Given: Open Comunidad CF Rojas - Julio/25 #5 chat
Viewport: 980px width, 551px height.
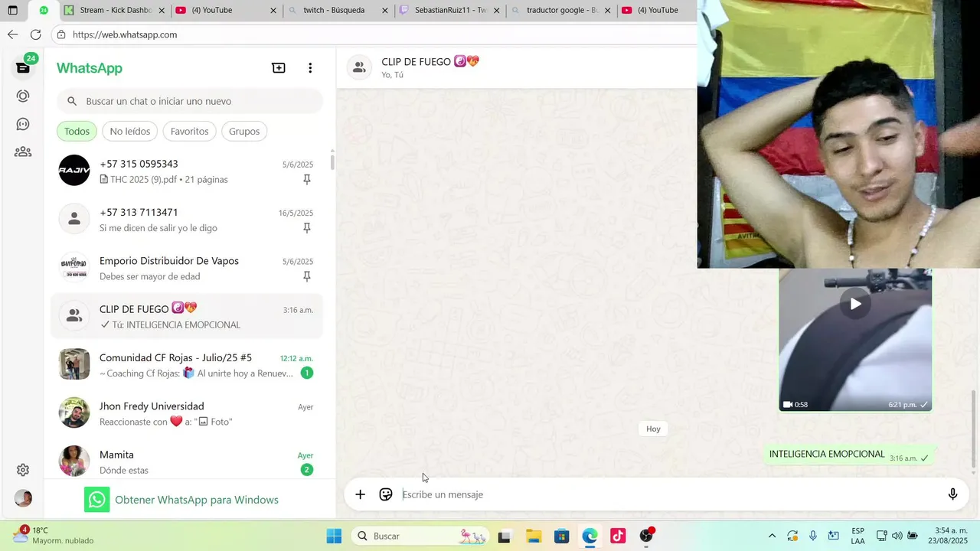Looking at the screenshot, I should coord(187,365).
